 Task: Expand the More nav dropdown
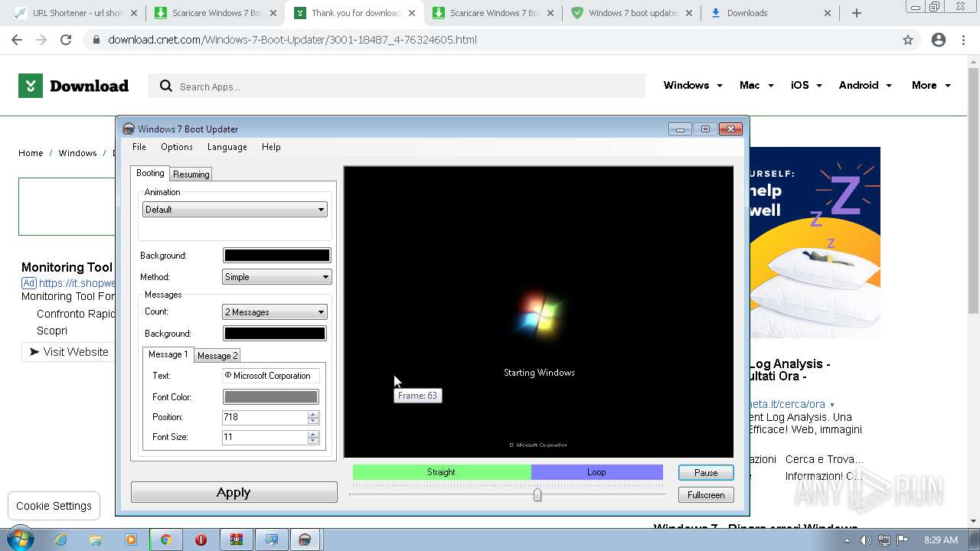[x=931, y=86]
